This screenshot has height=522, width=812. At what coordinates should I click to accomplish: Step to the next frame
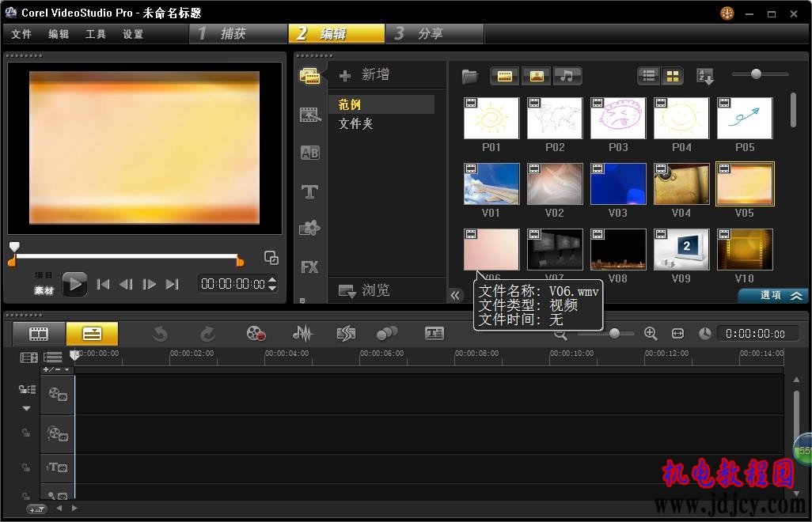point(149,284)
